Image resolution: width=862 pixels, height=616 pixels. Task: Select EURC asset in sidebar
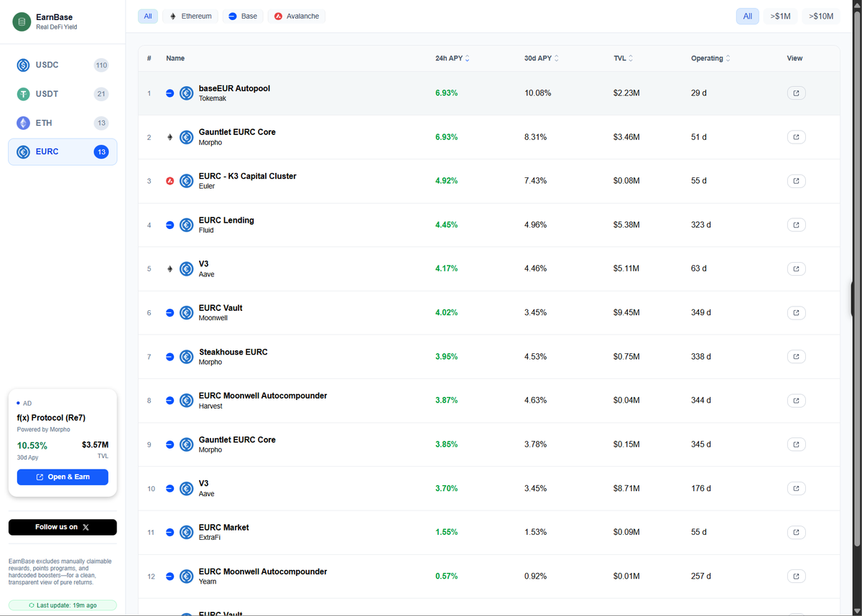point(62,151)
